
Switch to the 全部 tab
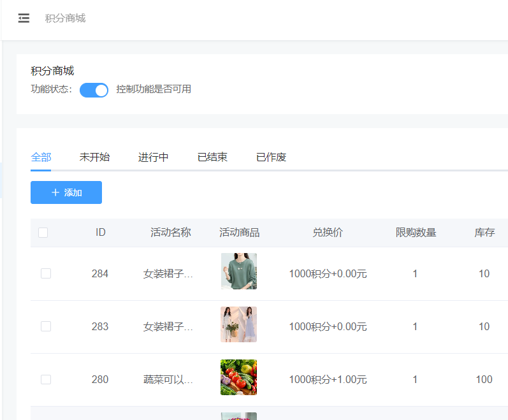coord(41,157)
